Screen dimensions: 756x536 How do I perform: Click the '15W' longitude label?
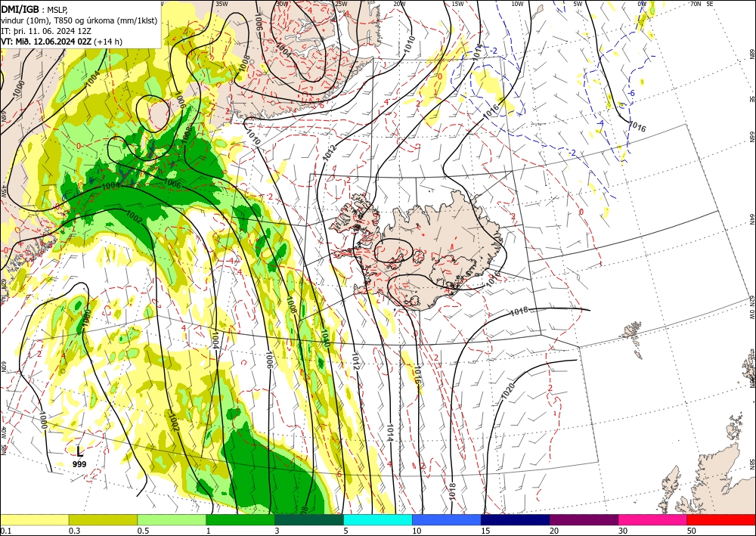[x=458, y=4]
